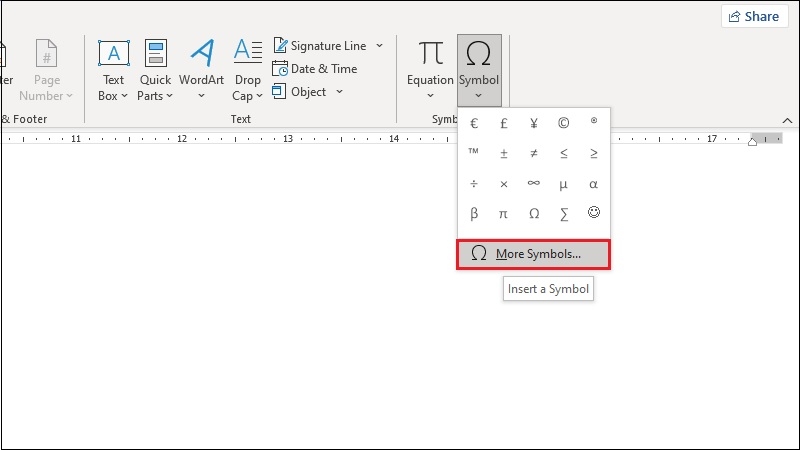Expand the Signature Line dropdown arrow
Screen dimensions: 800x450
[380, 45]
